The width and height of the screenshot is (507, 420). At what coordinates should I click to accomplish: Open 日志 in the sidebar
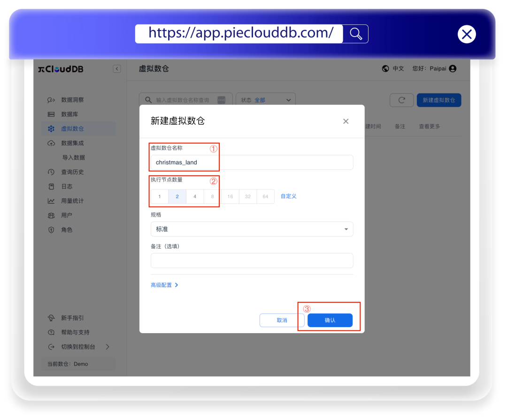tap(67, 186)
